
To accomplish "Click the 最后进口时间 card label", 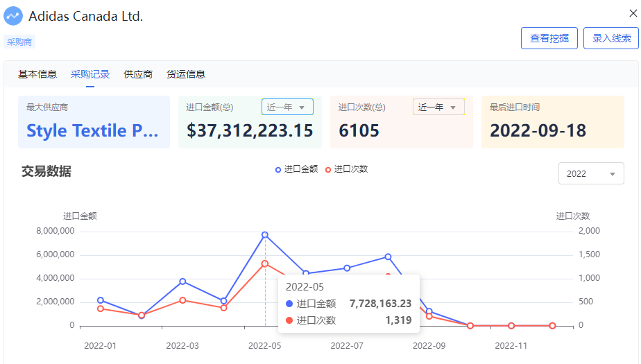I will coord(515,107).
